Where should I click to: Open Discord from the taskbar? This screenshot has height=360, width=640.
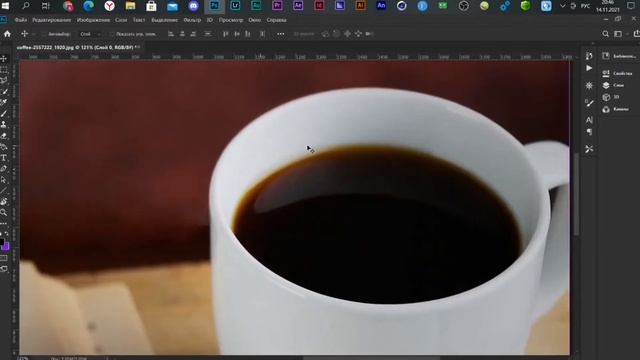coord(193,6)
